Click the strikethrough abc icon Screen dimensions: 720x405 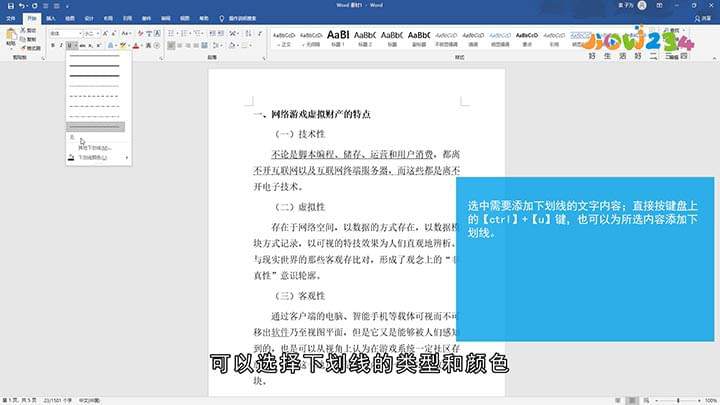coord(83,45)
